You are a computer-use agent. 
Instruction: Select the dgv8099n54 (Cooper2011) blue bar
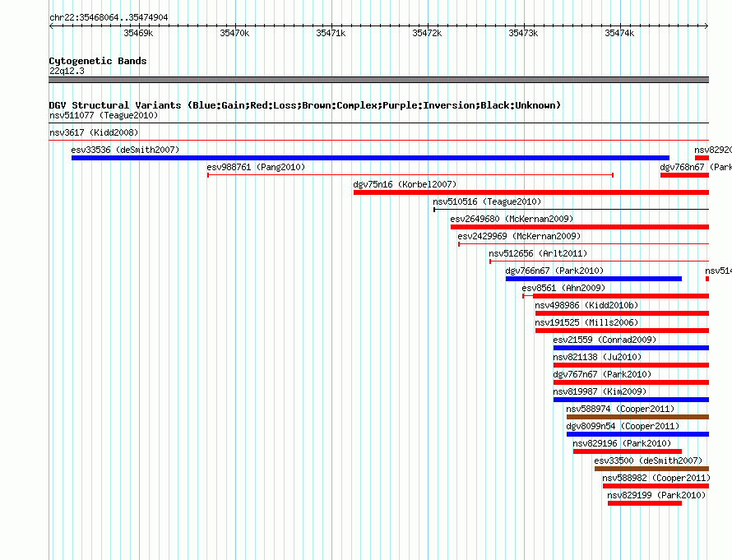637,434
